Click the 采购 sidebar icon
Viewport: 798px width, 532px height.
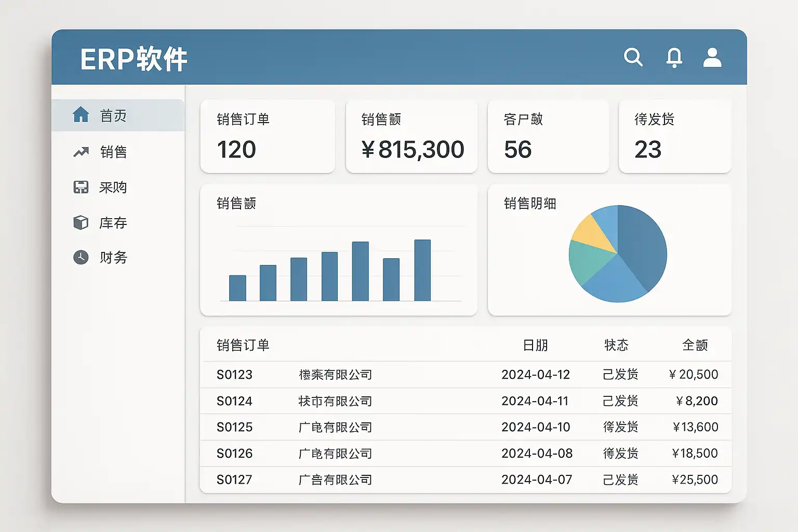click(x=81, y=187)
